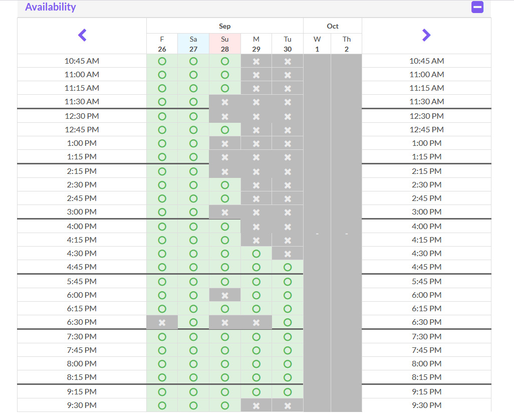The image size is (514, 420).
Task: Select available slot Monday 29 at 9:15 PM
Action: pos(256,392)
